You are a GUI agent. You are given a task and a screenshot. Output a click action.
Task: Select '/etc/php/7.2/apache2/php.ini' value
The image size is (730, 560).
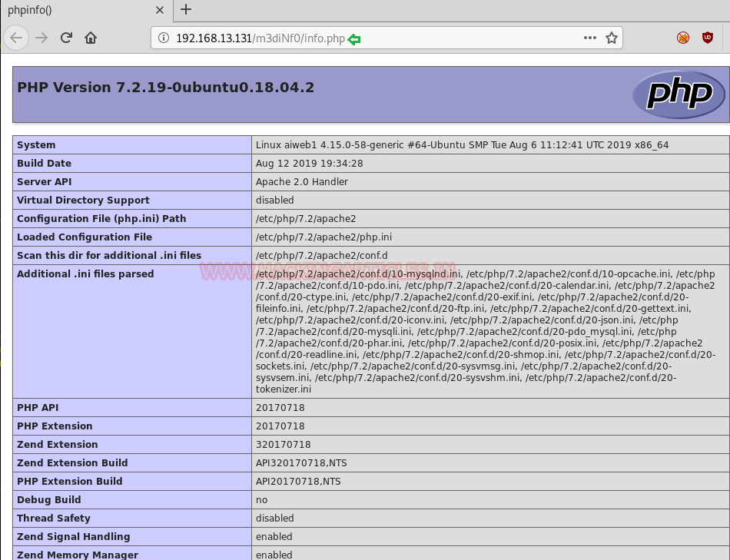tap(324, 237)
